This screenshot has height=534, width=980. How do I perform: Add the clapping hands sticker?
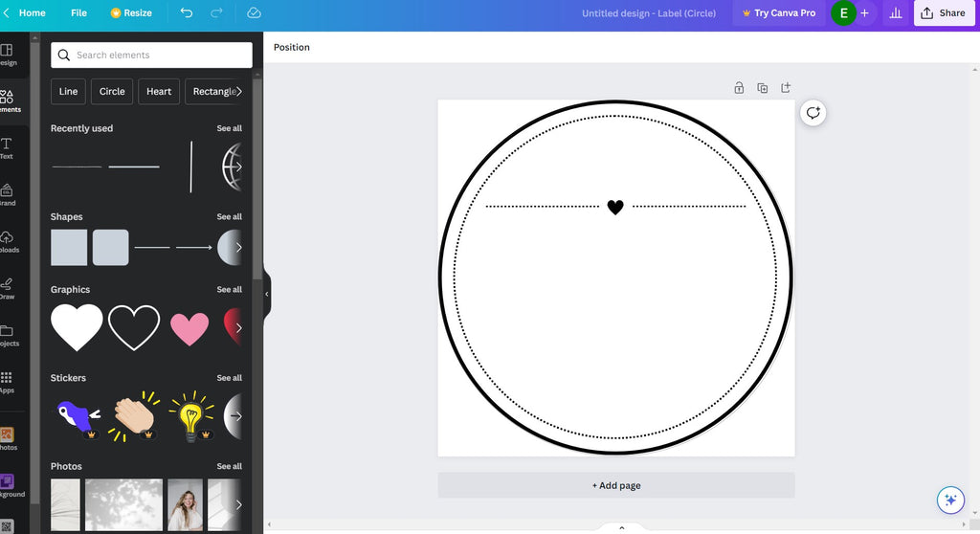point(134,416)
